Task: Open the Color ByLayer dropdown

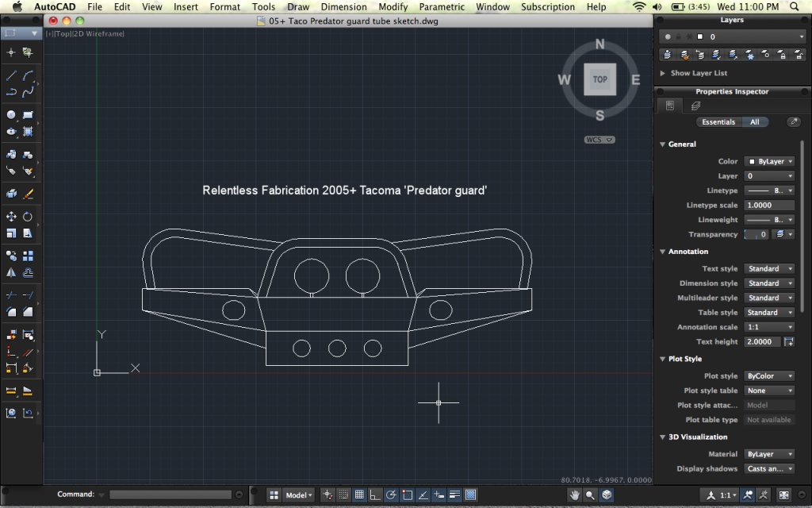Action: (769, 161)
